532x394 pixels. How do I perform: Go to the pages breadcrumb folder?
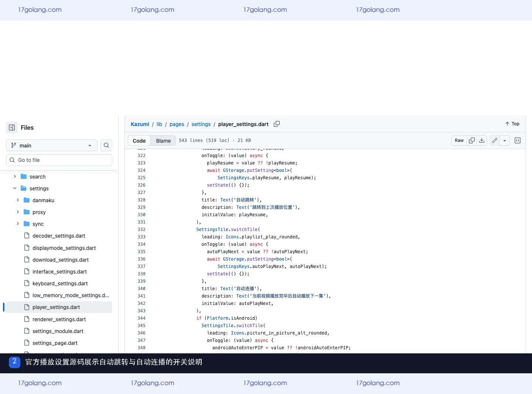[177, 124]
